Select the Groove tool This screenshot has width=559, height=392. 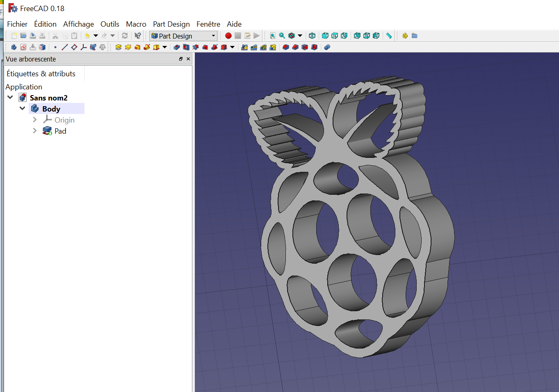click(x=196, y=47)
